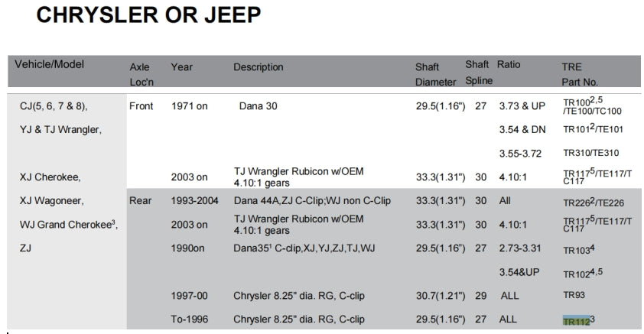Click the CHRYSLER OR JEEP heading
The width and height of the screenshot is (644, 334).
tap(148, 15)
